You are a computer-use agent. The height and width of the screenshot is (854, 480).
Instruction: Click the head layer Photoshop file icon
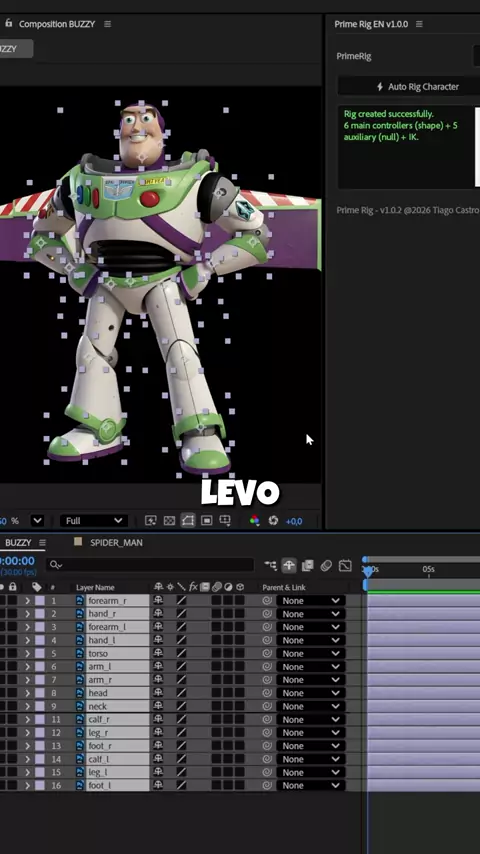click(x=80, y=693)
